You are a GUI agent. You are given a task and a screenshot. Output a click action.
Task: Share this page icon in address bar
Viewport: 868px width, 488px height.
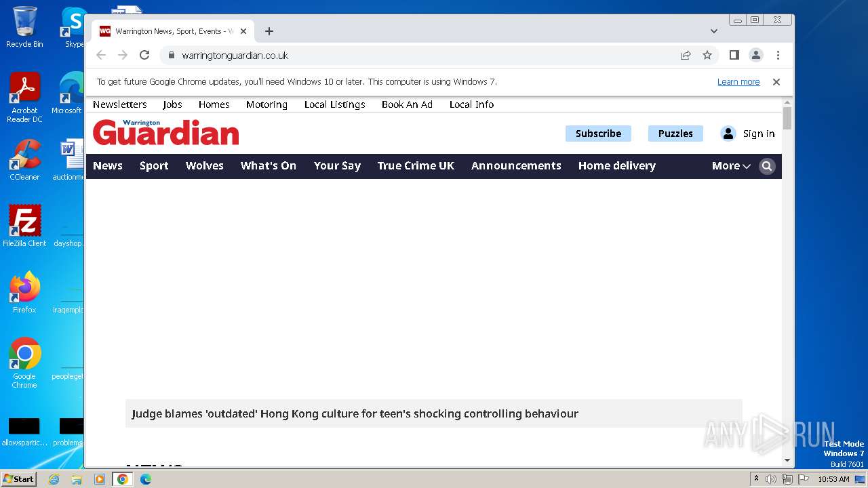click(x=686, y=56)
